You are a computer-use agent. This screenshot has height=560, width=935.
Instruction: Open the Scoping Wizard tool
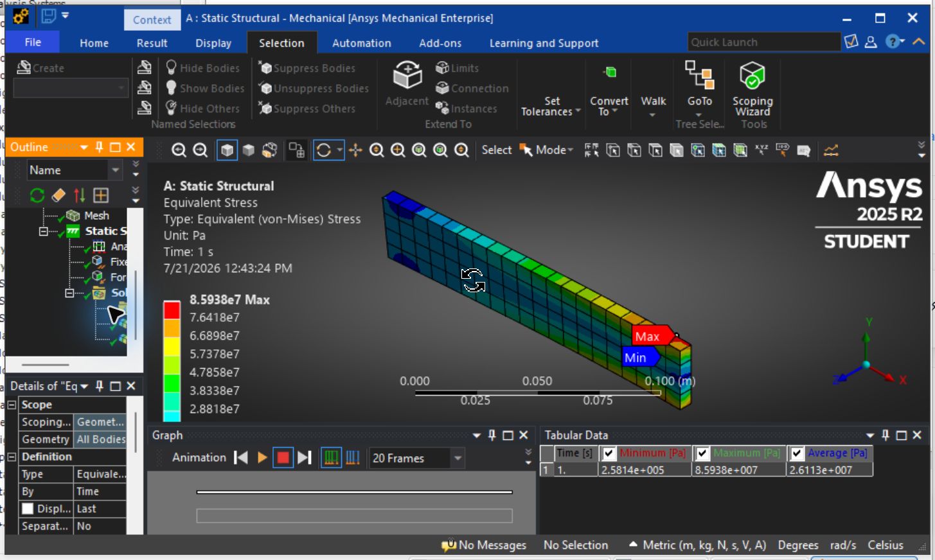pyautogui.click(x=752, y=89)
